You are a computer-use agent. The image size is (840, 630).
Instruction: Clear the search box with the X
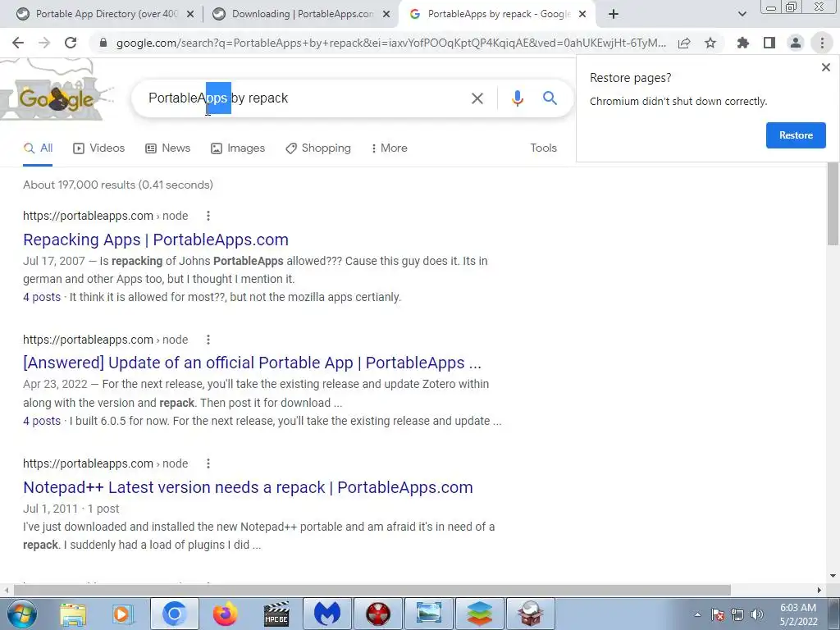click(477, 98)
